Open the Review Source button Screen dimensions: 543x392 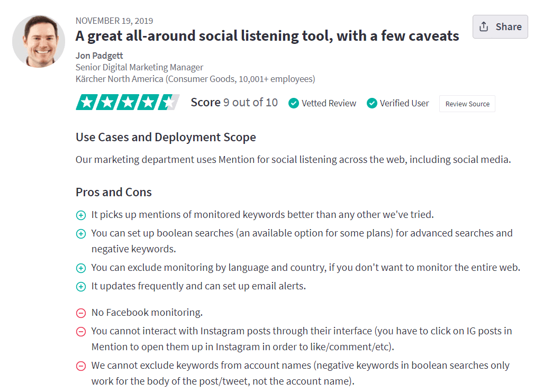[467, 104]
